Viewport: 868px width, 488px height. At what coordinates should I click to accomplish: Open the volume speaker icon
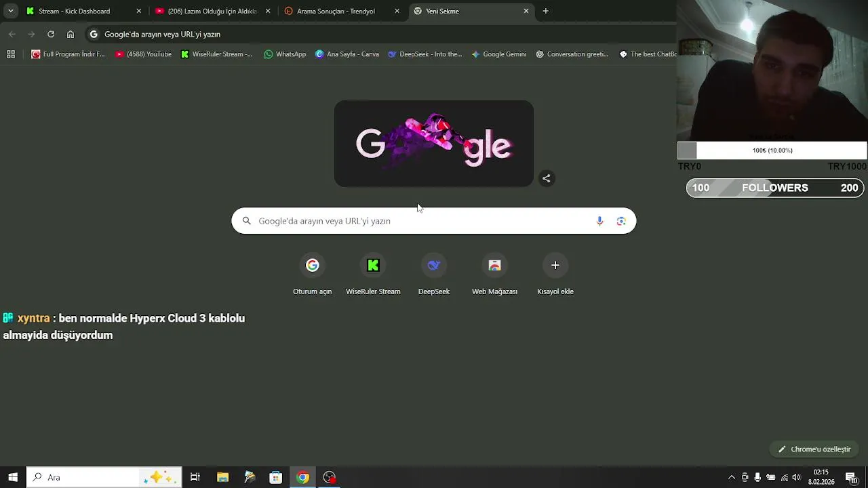[x=797, y=478]
